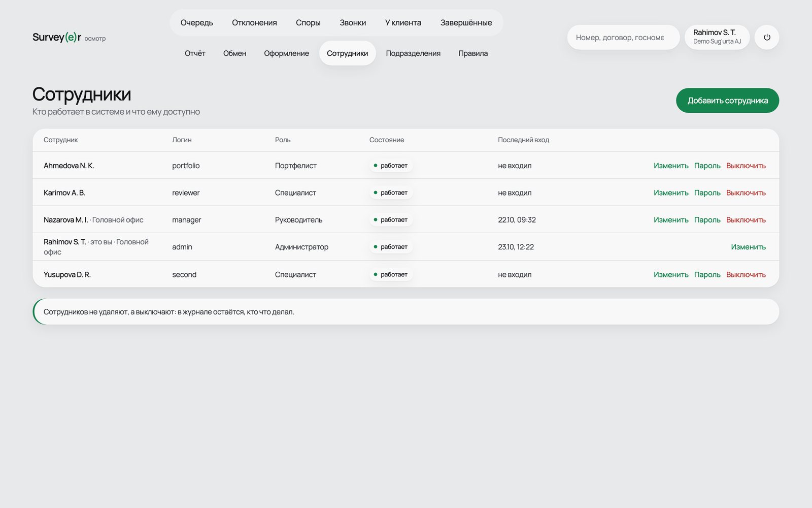
Task: Go to the Споры tab
Action: coord(308,22)
